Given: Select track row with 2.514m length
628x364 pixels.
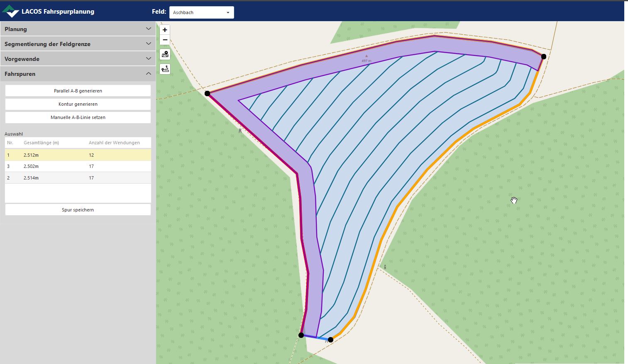Looking at the screenshot, I should tap(78, 178).
